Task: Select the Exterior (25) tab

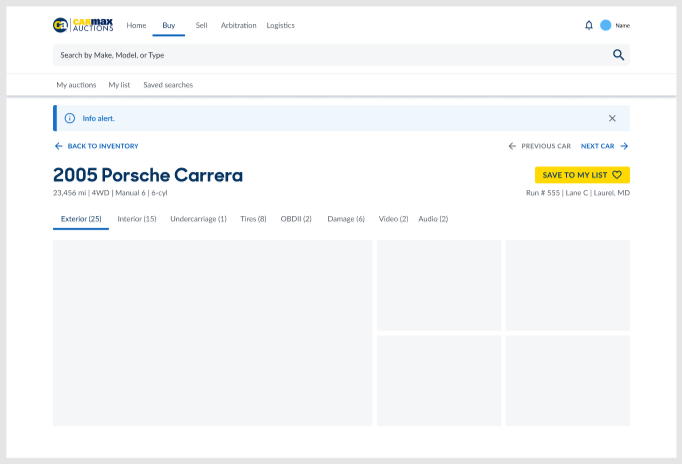Action: click(81, 219)
